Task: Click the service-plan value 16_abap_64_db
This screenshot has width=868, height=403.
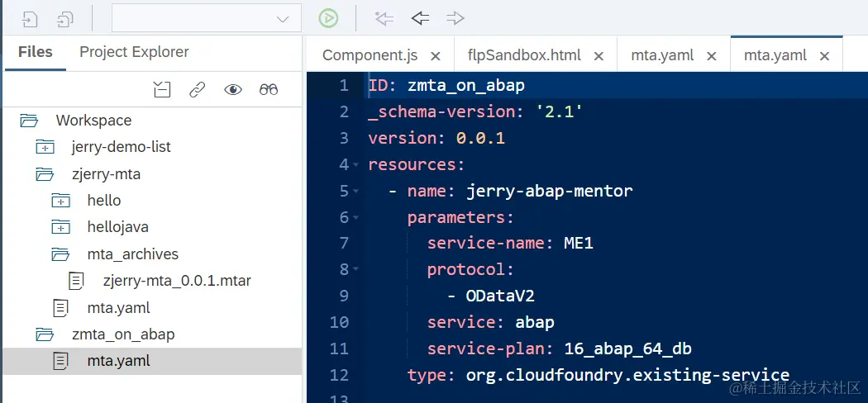Action: tap(627, 348)
